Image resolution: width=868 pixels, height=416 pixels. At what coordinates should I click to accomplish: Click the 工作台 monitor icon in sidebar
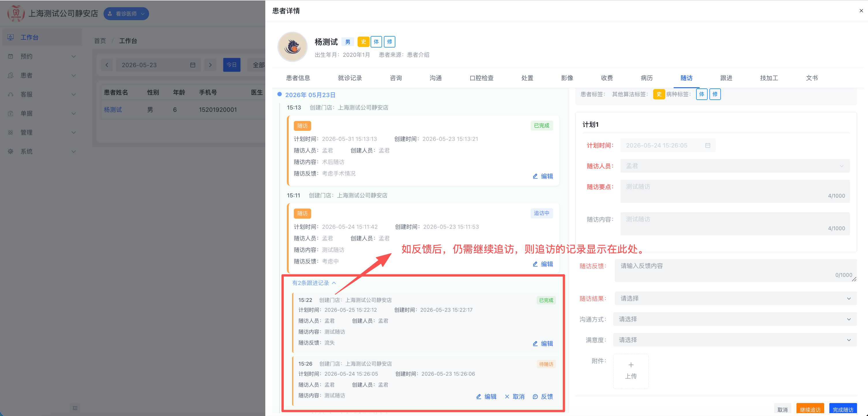pyautogui.click(x=10, y=37)
